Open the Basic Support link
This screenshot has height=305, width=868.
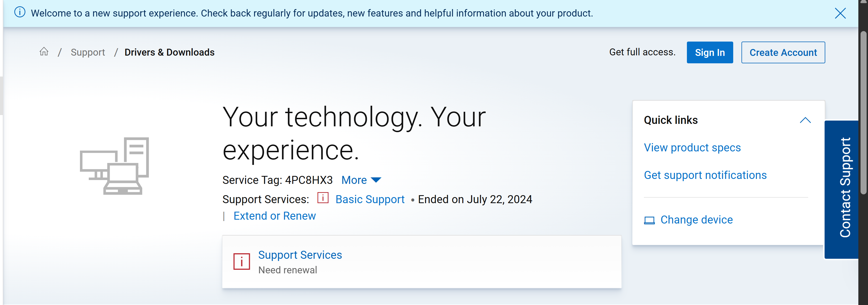pos(370,199)
